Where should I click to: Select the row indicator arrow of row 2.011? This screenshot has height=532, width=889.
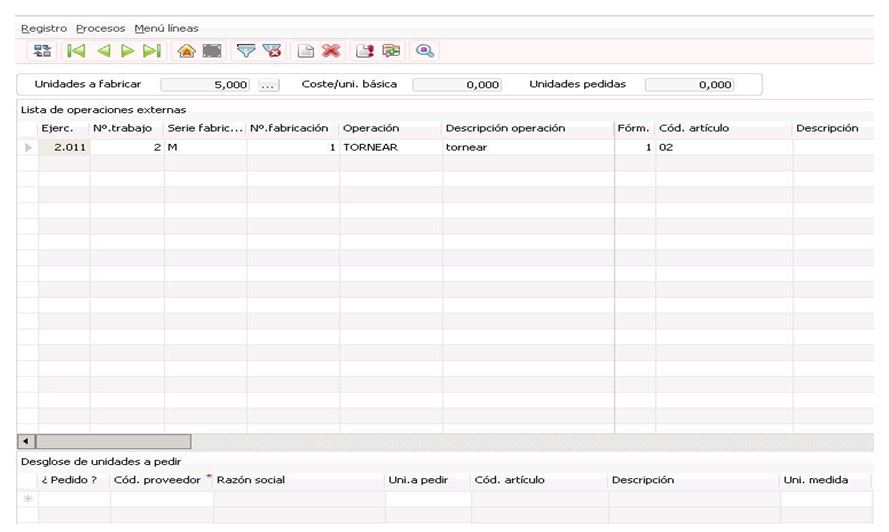pyautogui.click(x=28, y=147)
